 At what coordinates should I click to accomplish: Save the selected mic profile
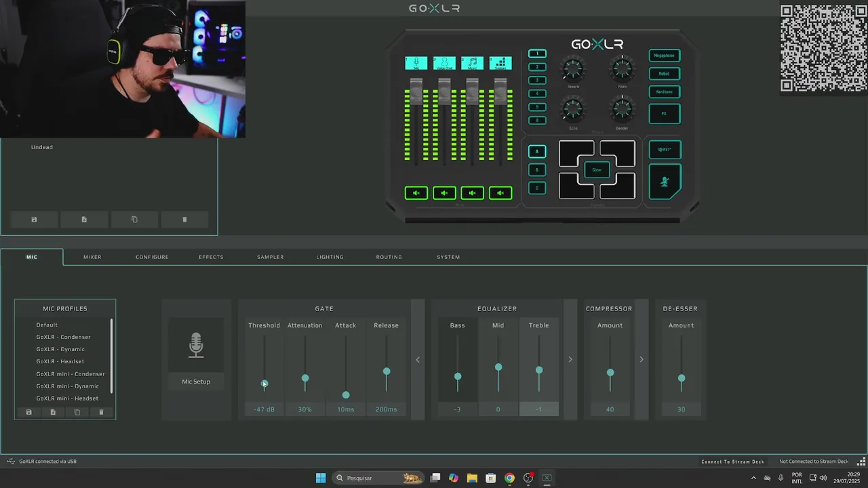click(28, 412)
